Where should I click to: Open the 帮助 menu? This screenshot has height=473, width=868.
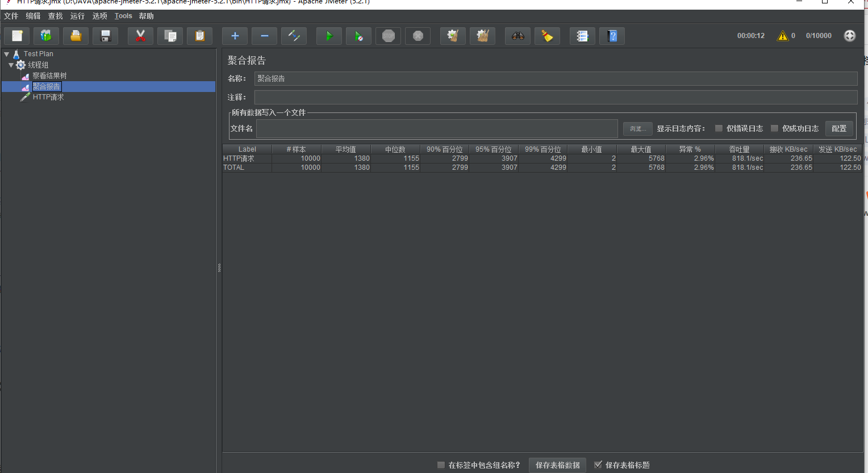[147, 16]
